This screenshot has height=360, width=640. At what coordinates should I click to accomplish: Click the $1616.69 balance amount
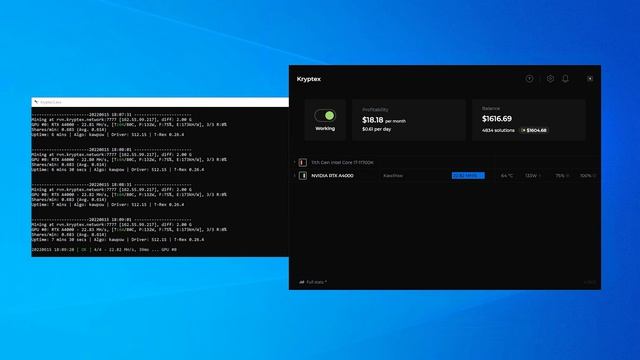tap(497, 119)
